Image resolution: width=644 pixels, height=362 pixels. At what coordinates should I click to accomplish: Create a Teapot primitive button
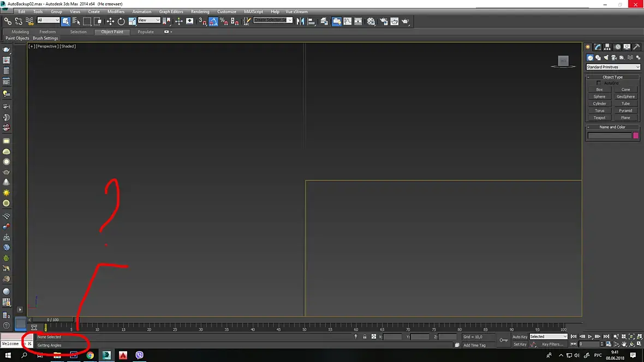tap(599, 117)
